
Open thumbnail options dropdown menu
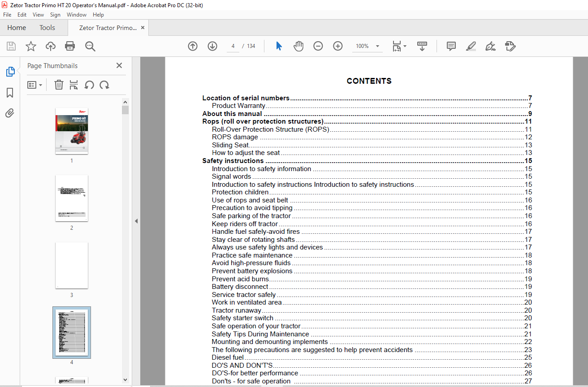click(35, 85)
